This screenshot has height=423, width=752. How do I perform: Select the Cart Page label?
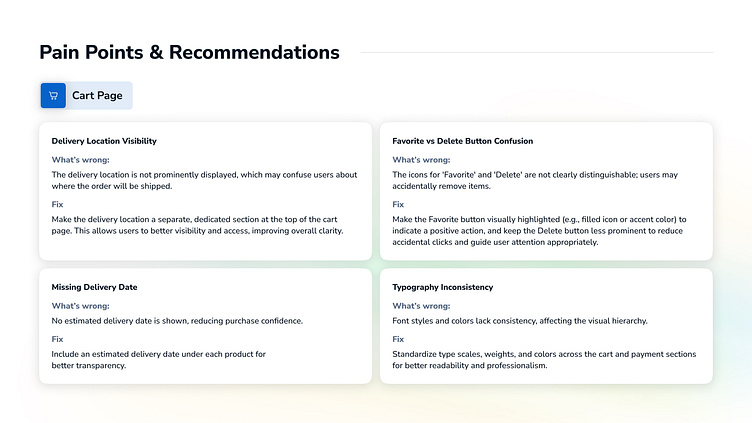(97, 96)
